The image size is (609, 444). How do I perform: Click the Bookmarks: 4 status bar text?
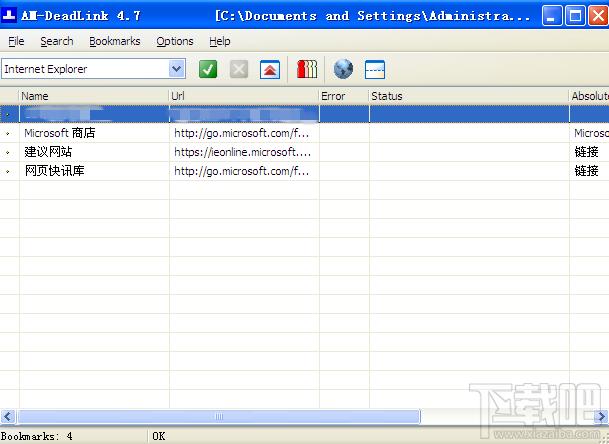click(37, 436)
